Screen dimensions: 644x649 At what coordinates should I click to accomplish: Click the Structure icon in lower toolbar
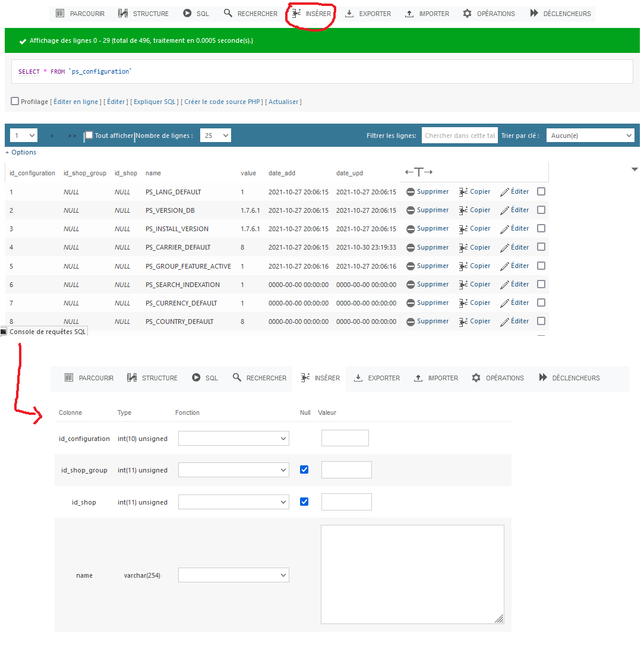tap(131, 377)
